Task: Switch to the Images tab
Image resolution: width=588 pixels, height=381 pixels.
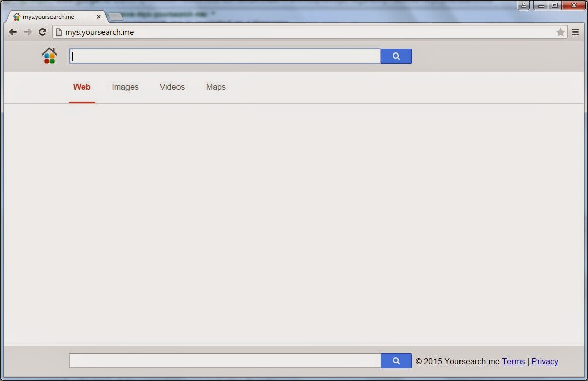Action: point(125,87)
